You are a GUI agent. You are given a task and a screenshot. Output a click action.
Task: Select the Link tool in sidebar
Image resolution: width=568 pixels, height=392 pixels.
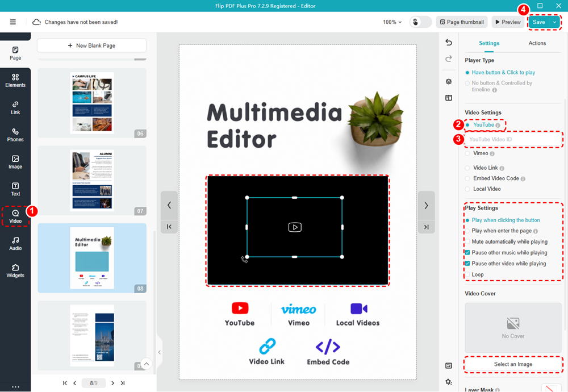pos(15,107)
